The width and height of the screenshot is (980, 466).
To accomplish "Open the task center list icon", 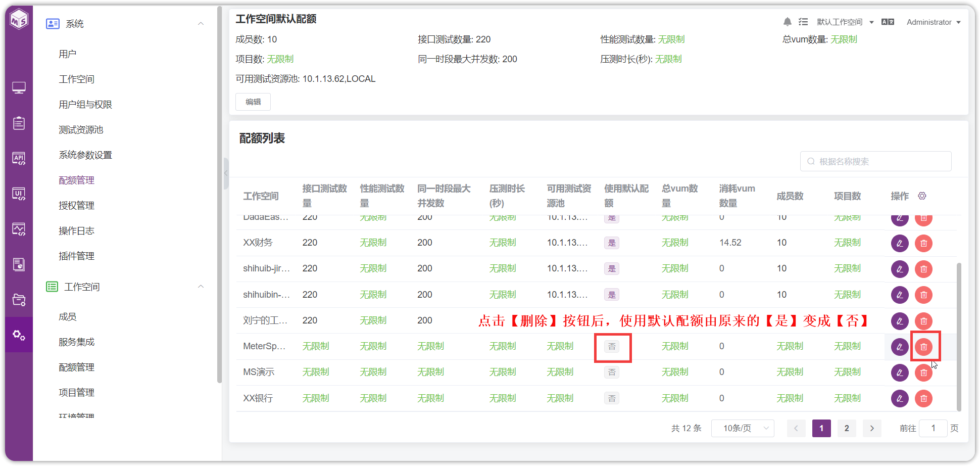I will pyautogui.click(x=803, y=22).
